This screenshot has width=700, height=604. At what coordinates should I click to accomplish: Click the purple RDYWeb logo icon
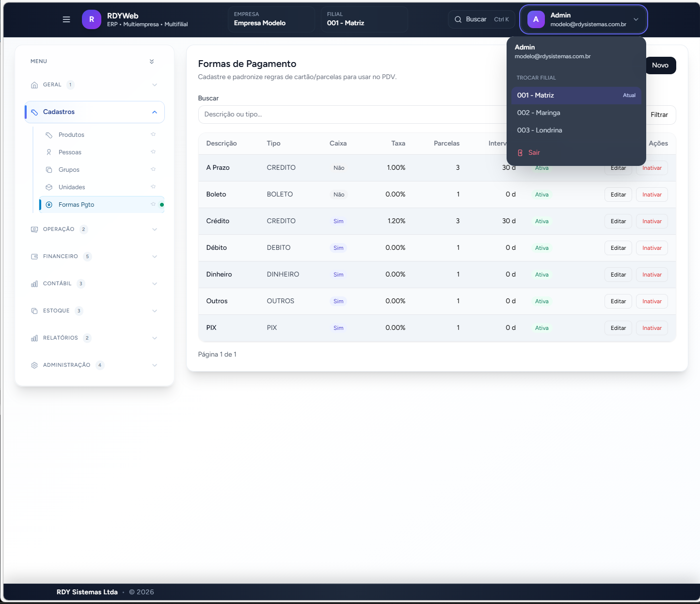[x=92, y=19]
